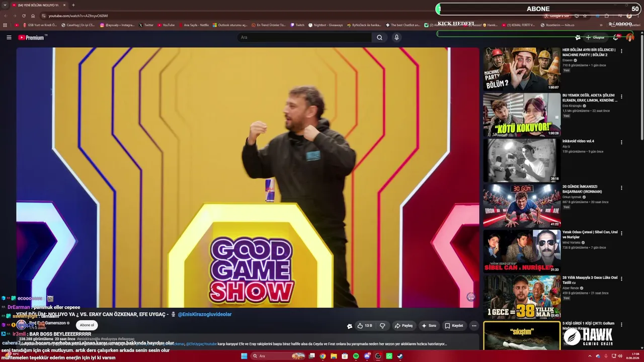This screenshot has height=362, width=644.
Task: Open Chrome from the taskbar
Action: coord(323,356)
